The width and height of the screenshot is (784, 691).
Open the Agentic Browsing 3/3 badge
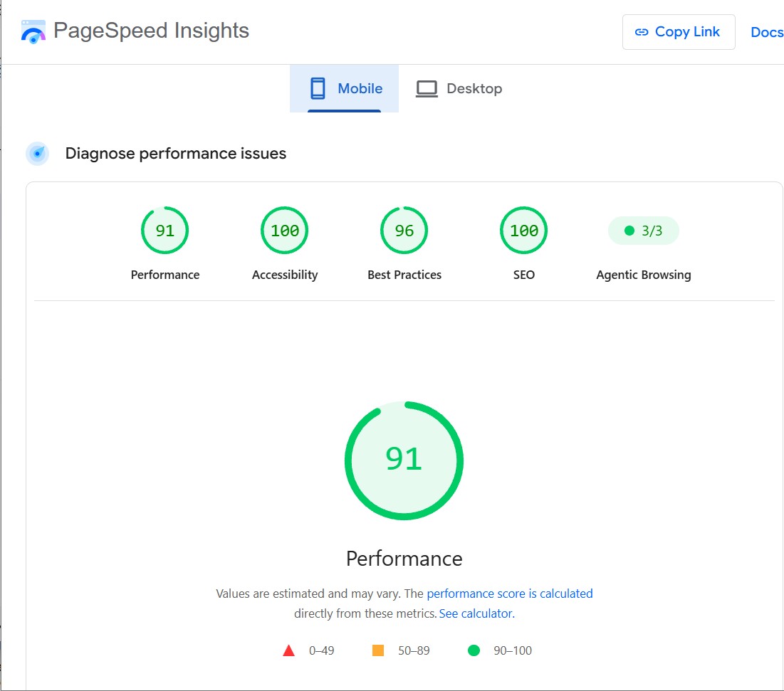644,231
